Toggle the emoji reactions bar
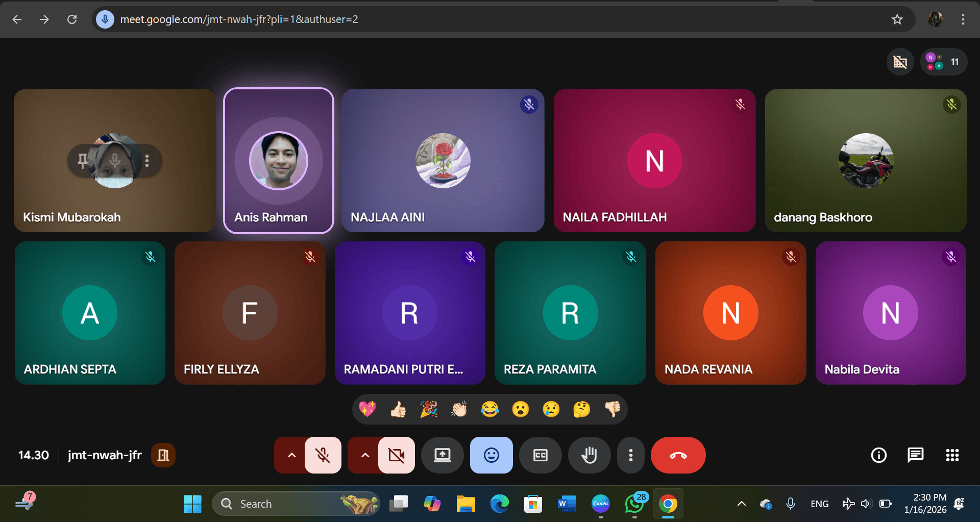Viewport: 980px width, 522px height. pos(491,455)
